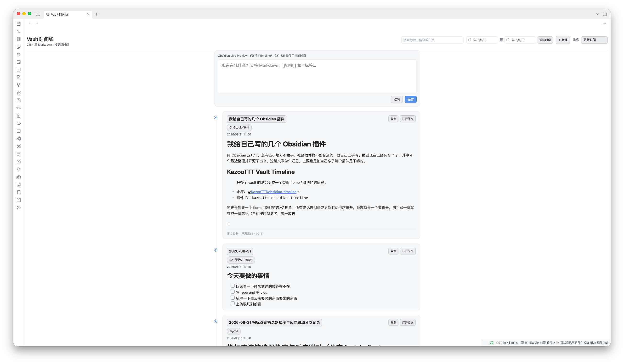Click the 清除时间 button

pos(545,40)
